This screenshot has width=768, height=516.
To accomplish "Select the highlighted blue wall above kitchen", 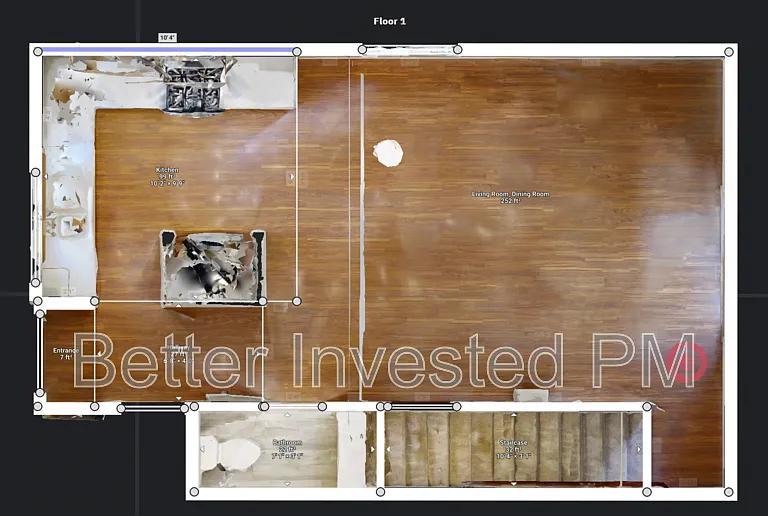I will [167, 49].
